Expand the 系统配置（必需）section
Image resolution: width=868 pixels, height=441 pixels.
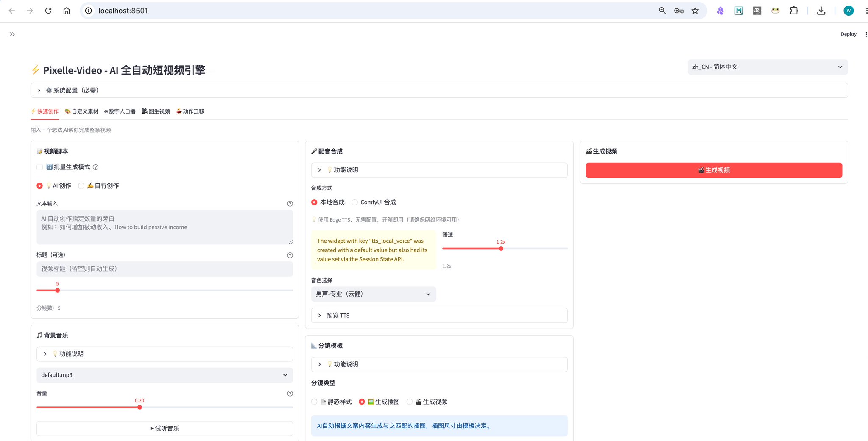click(439, 90)
